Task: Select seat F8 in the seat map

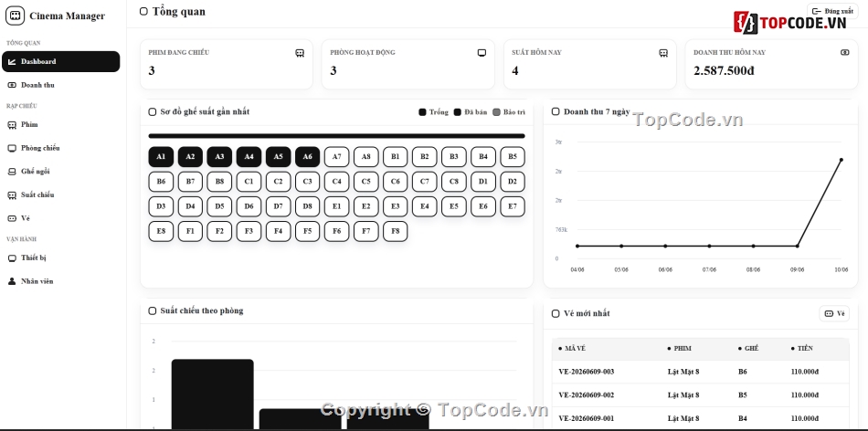Action: coord(396,231)
